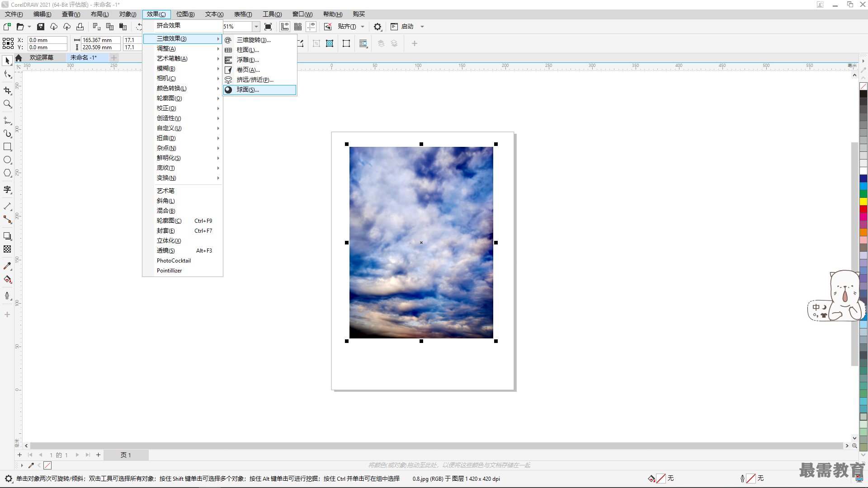Expand the Open file dropdown arrow

click(29, 27)
